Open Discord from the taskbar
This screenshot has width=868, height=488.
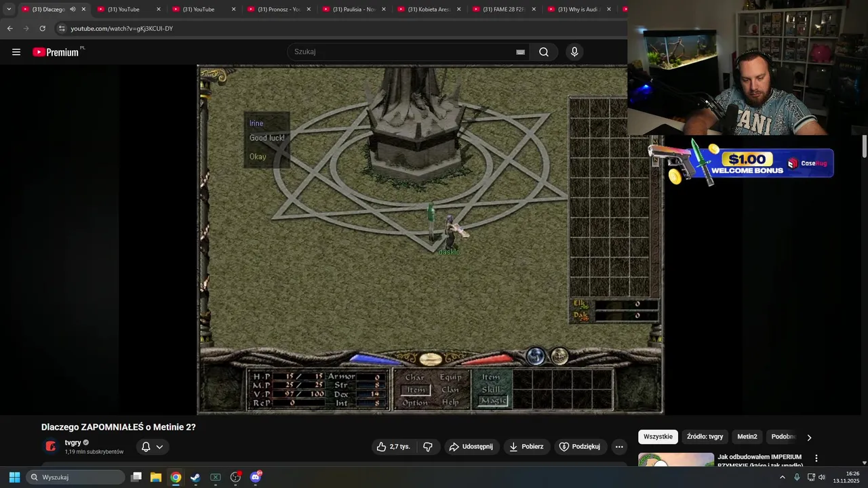click(256, 477)
